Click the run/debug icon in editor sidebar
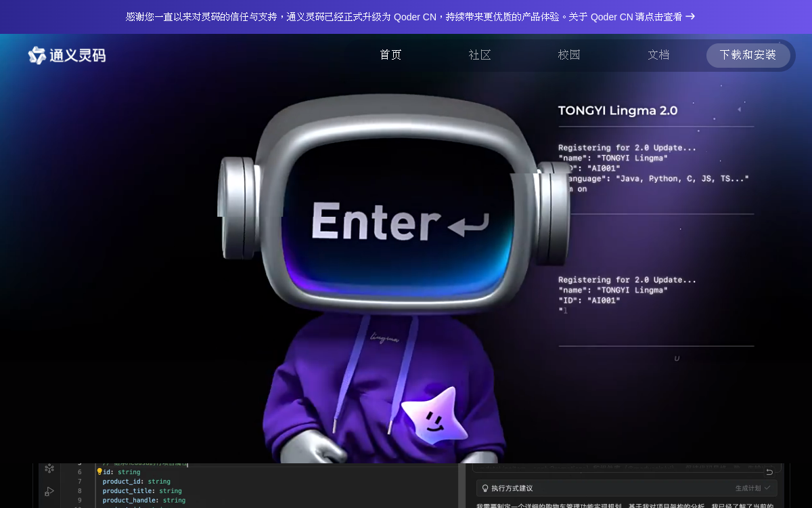 [x=49, y=491]
